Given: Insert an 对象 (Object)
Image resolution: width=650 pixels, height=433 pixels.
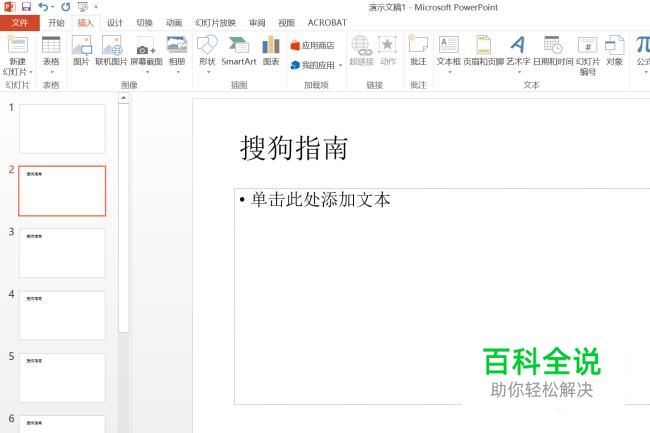Looking at the screenshot, I should (614, 50).
